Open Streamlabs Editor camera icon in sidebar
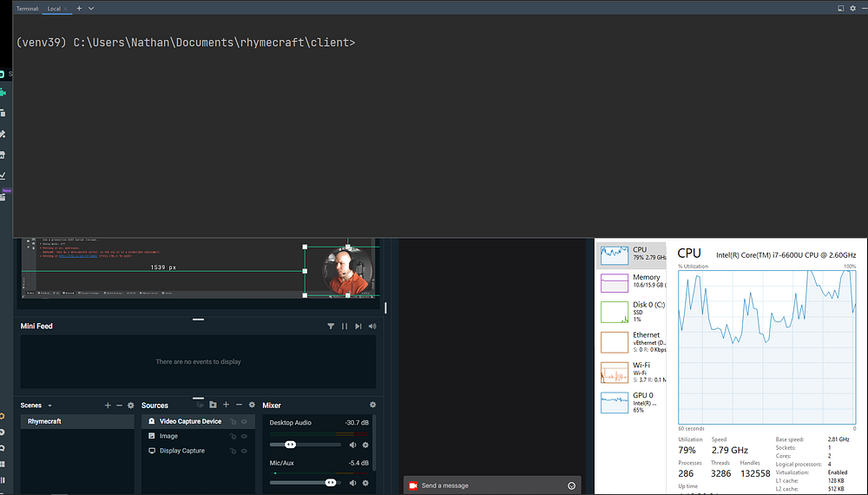 click(x=3, y=92)
